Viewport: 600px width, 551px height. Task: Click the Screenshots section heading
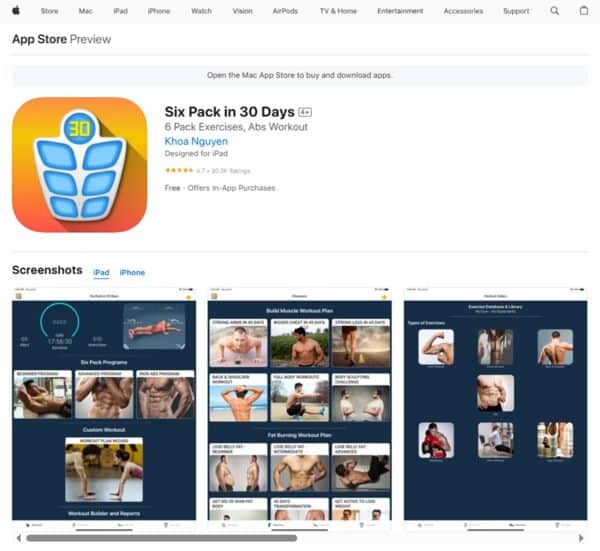(47, 270)
